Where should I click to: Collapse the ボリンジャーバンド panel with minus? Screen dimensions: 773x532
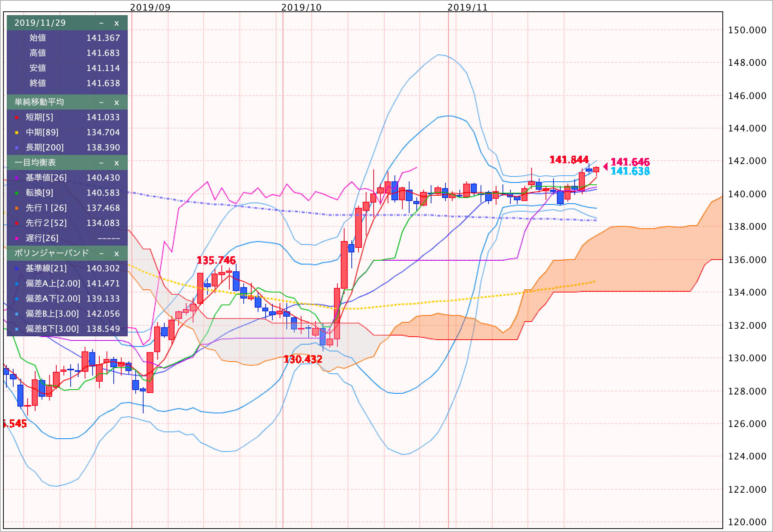point(101,254)
